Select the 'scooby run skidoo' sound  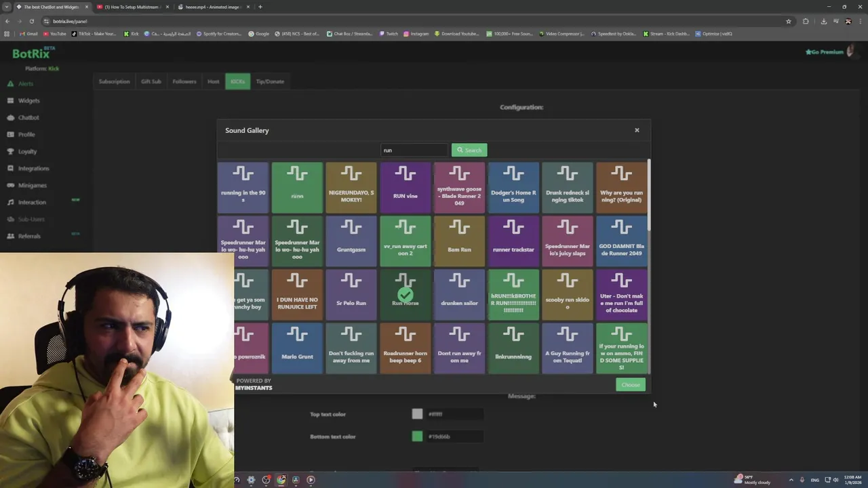[568, 295]
